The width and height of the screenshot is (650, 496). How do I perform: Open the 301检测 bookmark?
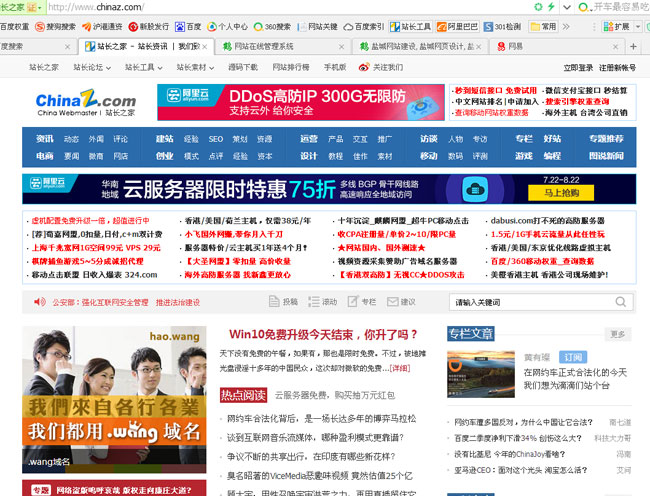(502, 27)
